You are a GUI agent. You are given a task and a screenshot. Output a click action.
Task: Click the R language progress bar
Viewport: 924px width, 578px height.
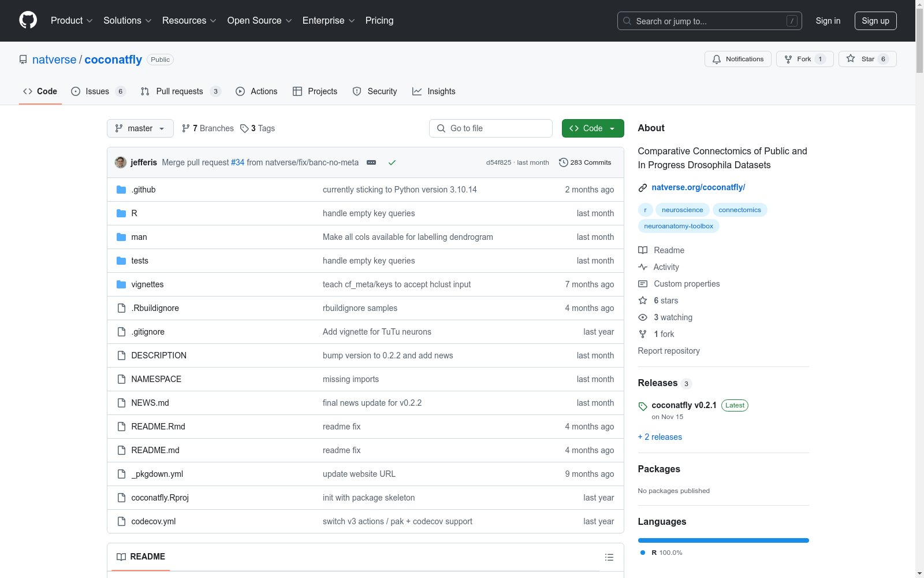point(724,540)
